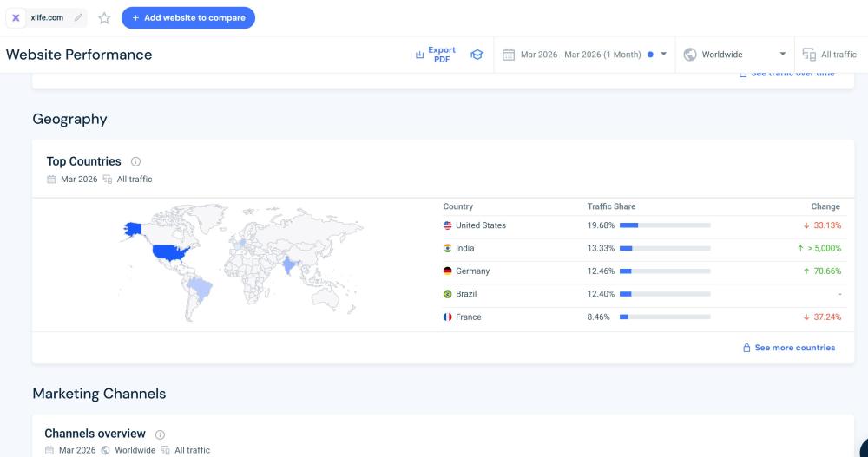Export the report as PDF
This screenshot has width=868, height=457.
tap(436, 55)
